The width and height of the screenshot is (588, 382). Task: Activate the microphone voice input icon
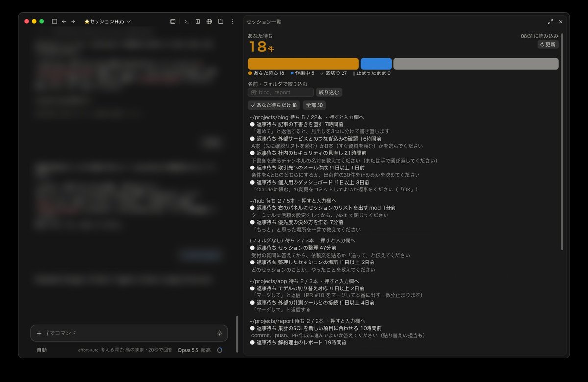[220, 333]
